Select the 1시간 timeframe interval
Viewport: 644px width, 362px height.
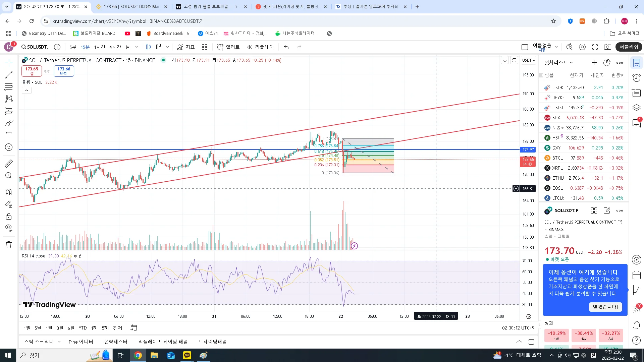(x=100, y=47)
